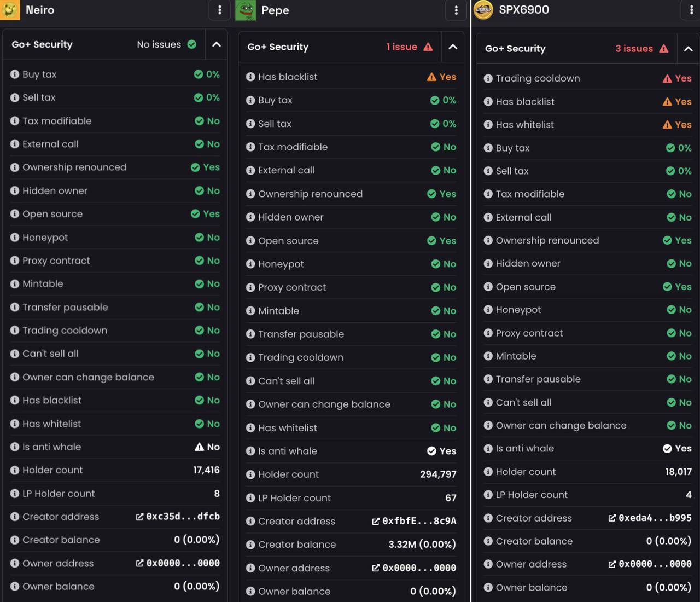Click the SPX6900 "3 issues" status text
This screenshot has height=602, width=700.
634,49
